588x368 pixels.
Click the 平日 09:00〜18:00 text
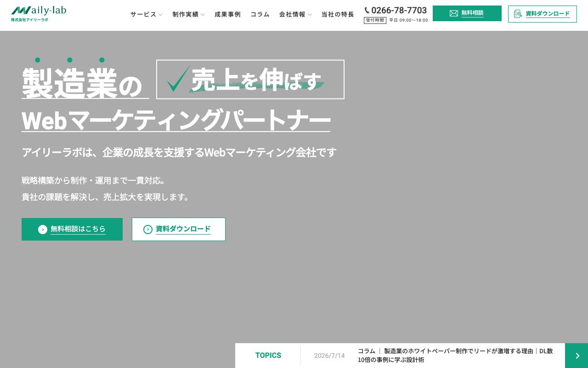(408, 20)
